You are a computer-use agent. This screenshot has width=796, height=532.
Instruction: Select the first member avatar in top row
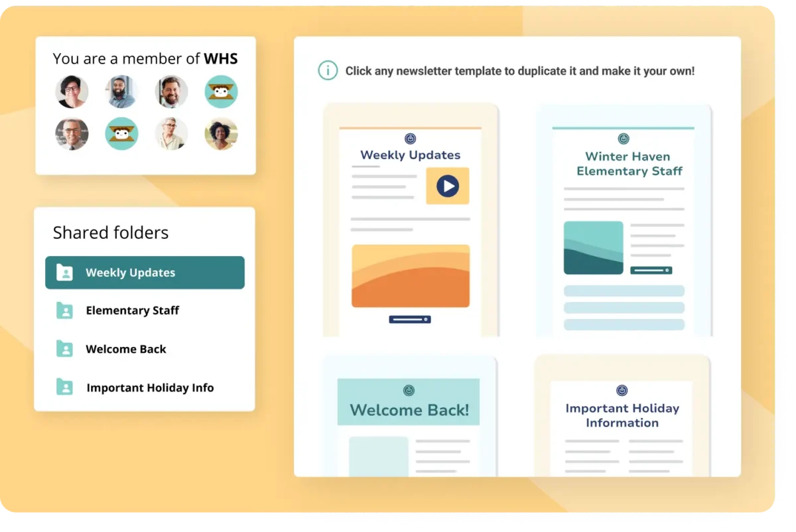(72, 92)
